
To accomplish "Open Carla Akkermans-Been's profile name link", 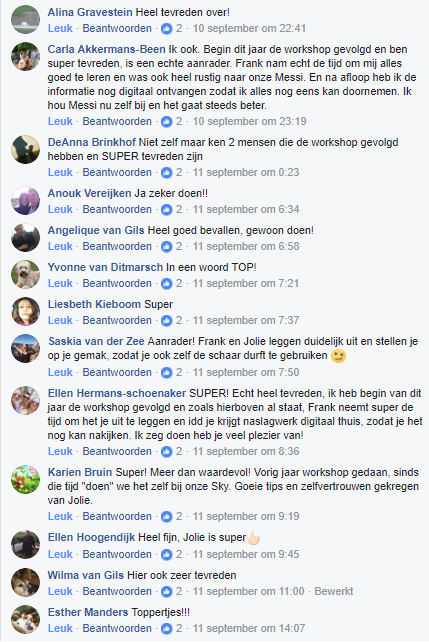I will (106, 49).
